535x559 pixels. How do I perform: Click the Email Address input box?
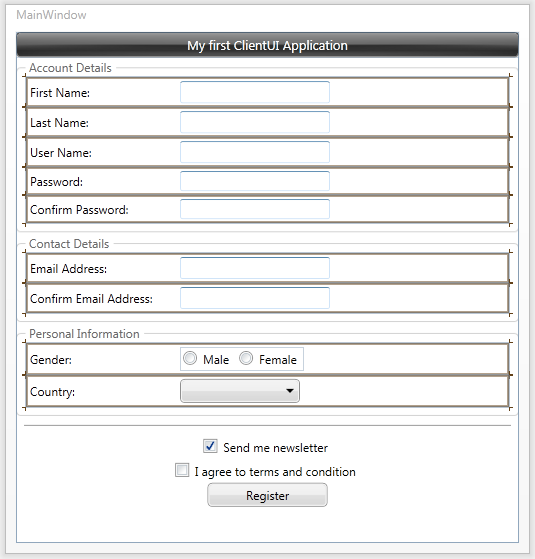[x=255, y=268]
